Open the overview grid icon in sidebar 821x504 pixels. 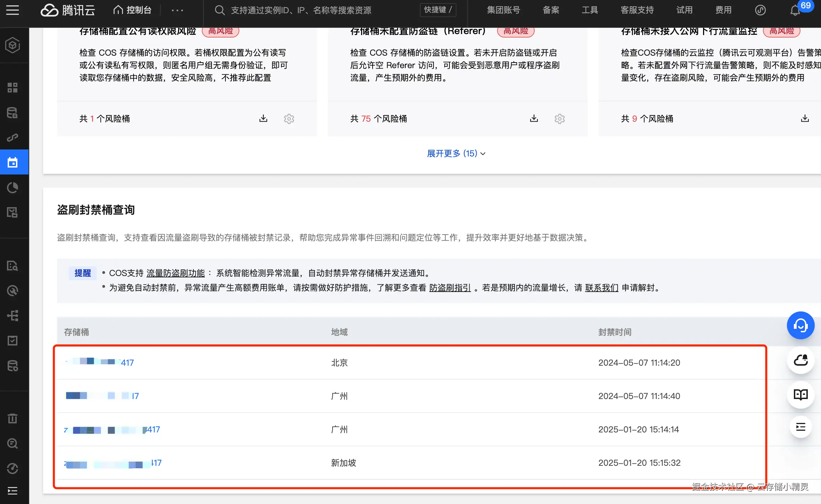[13, 88]
